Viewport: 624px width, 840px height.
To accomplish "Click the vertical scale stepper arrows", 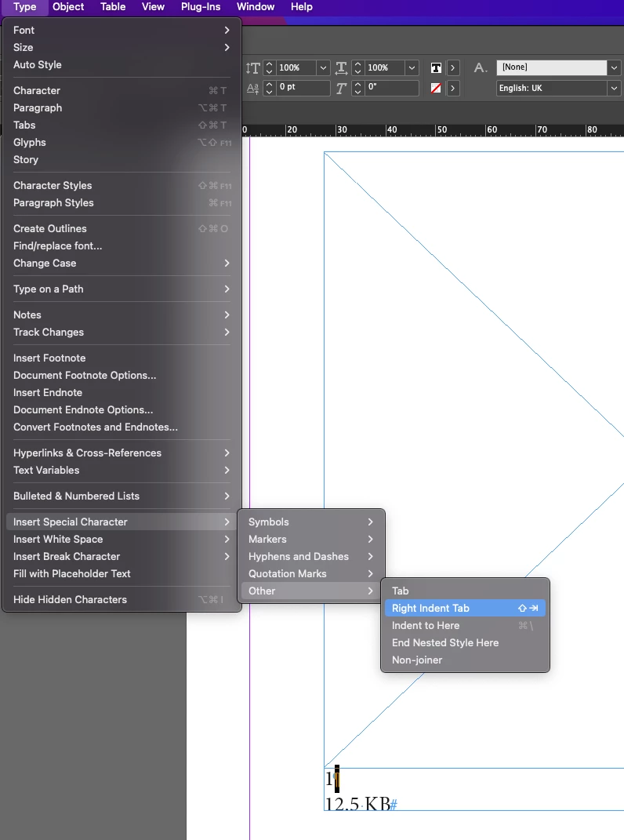I will point(270,68).
